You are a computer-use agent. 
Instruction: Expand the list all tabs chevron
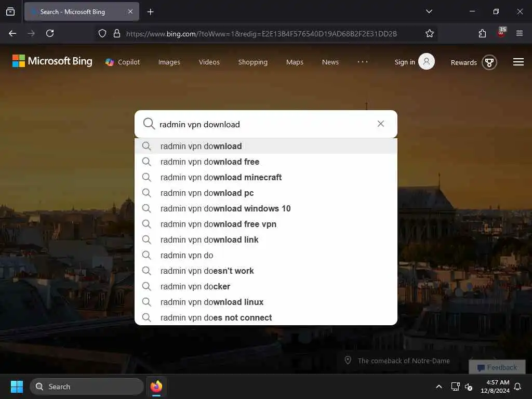(429, 11)
